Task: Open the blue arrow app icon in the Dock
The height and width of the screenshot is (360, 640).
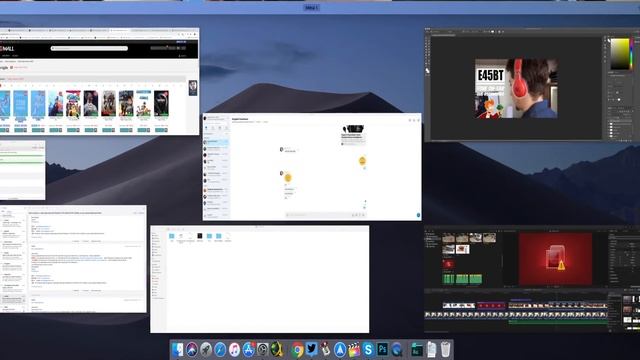Action: pyautogui.click(x=340, y=350)
